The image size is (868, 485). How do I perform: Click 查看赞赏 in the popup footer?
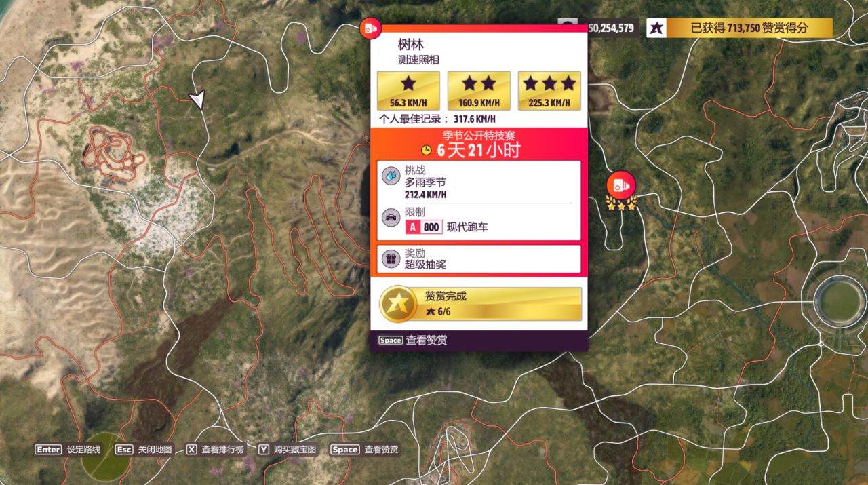click(427, 341)
